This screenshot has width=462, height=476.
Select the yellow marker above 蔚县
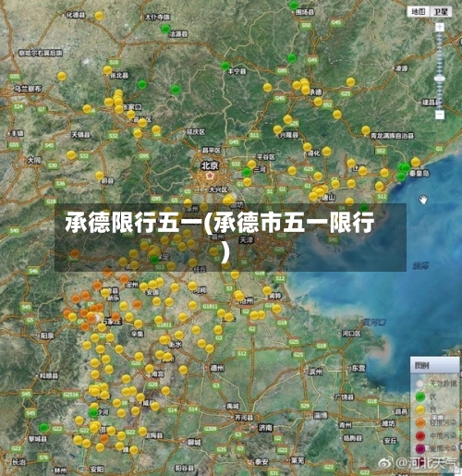pos(99,176)
